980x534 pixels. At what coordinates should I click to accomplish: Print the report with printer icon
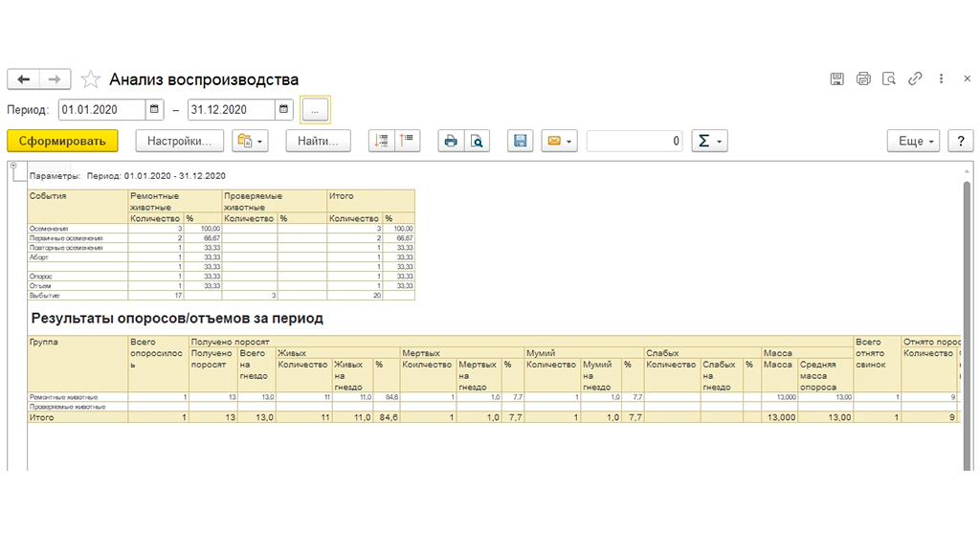[450, 141]
